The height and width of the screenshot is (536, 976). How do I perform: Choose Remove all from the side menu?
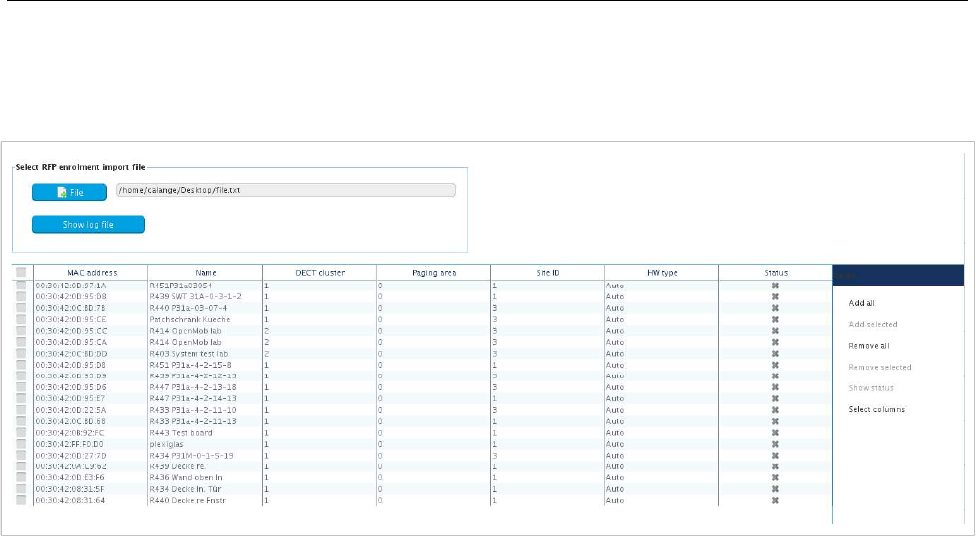(x=869, y=346)
